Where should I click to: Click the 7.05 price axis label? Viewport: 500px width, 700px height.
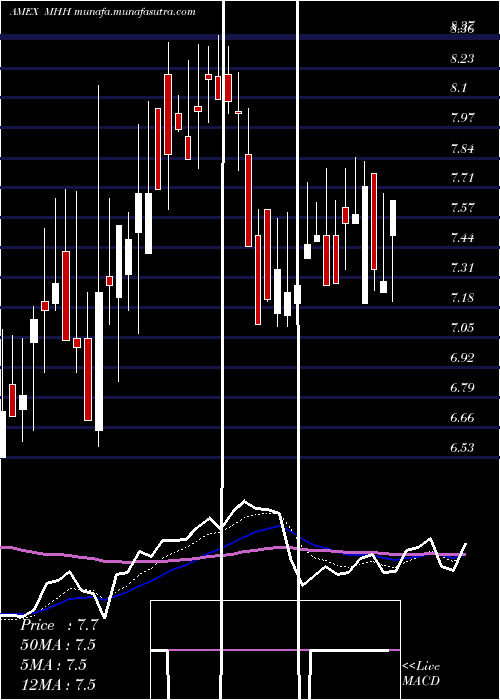click(x=462, y=328)
